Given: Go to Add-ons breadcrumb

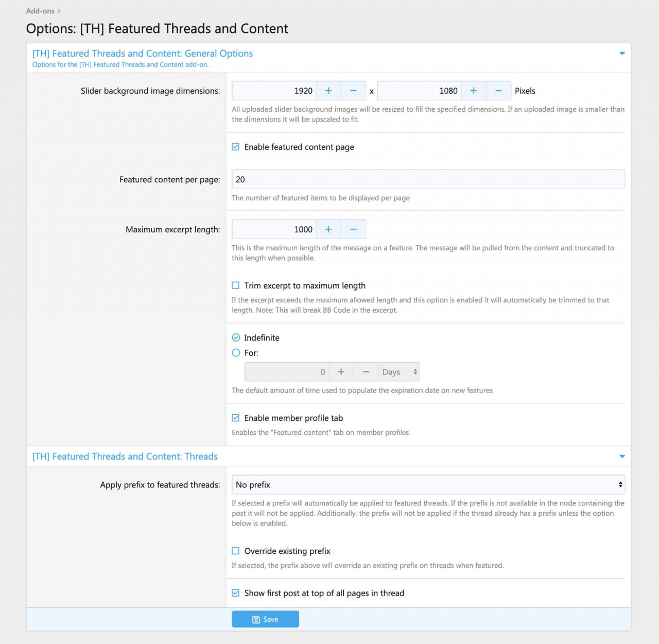Looking at the screenshot, I should 40,11.
